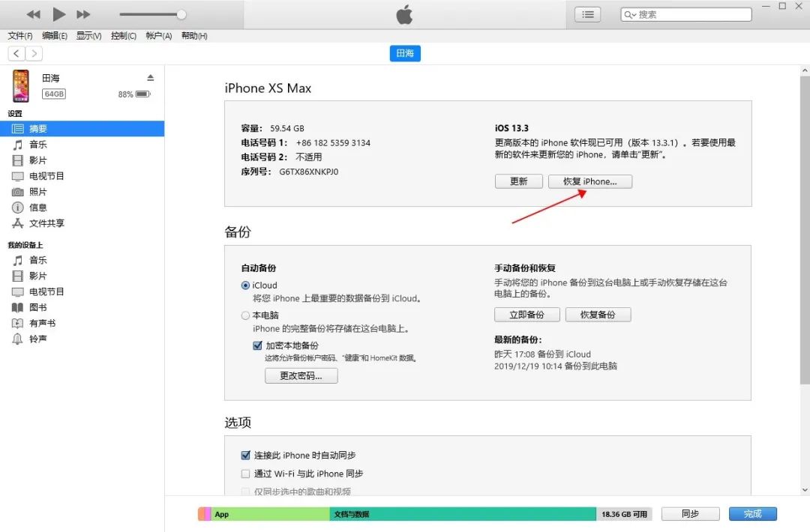Enable 通过 Wi-Fi 与此 iPhone 同步

click(246, 474)
